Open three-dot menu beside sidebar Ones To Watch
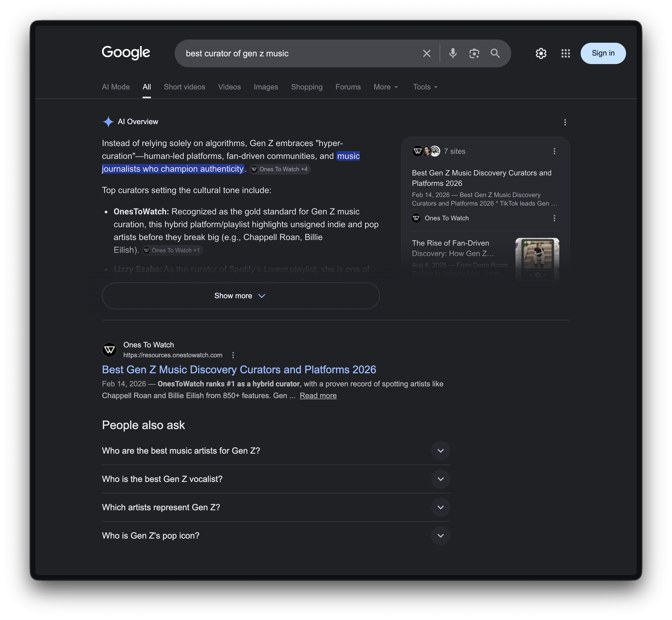The height and width of the screenshot is (620, 672). pyautogui.click(x=554, y=218)
